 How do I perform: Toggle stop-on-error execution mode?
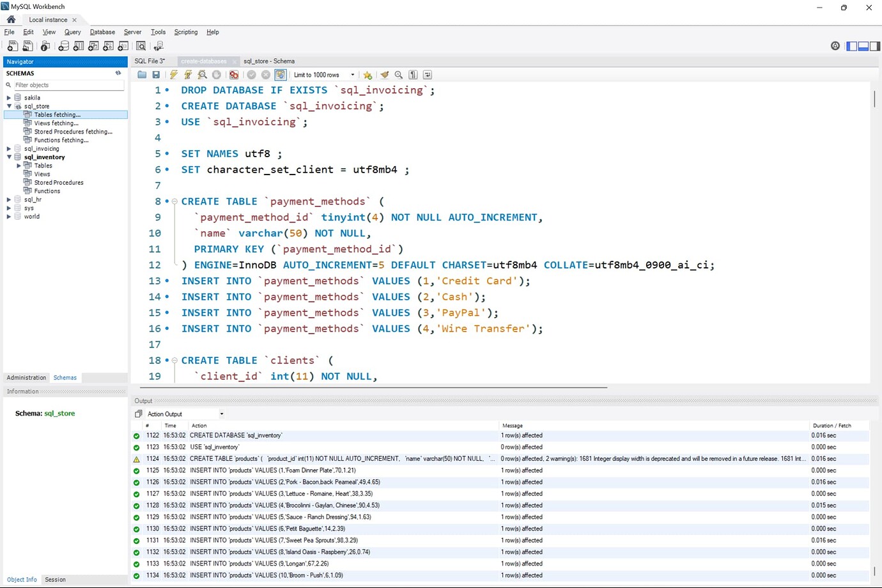tap(234, 75)
